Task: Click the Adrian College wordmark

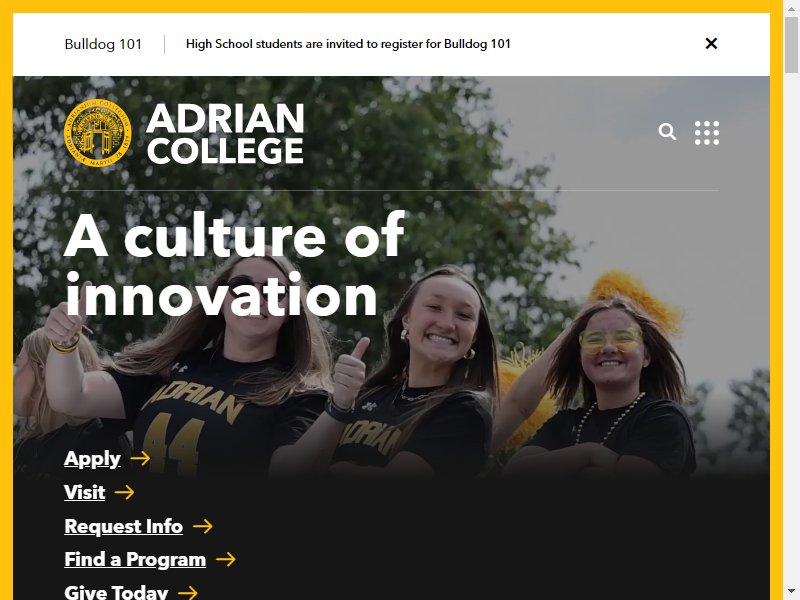Action: [225, 133]
